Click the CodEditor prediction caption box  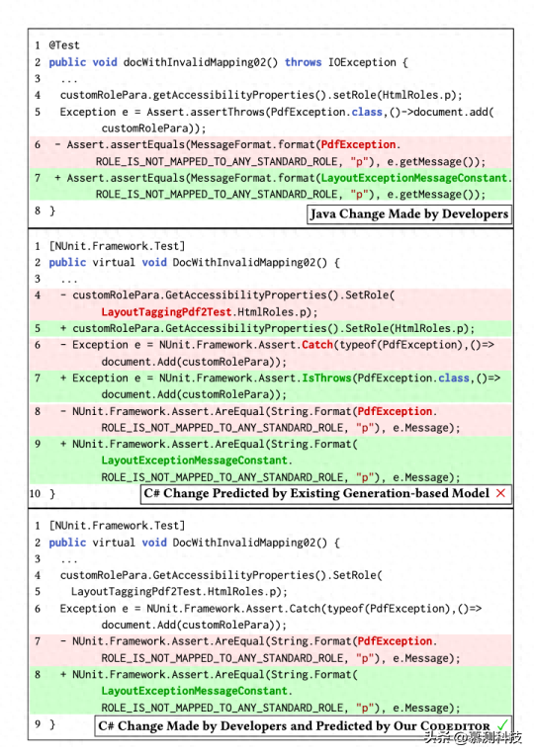pos(303,725)
